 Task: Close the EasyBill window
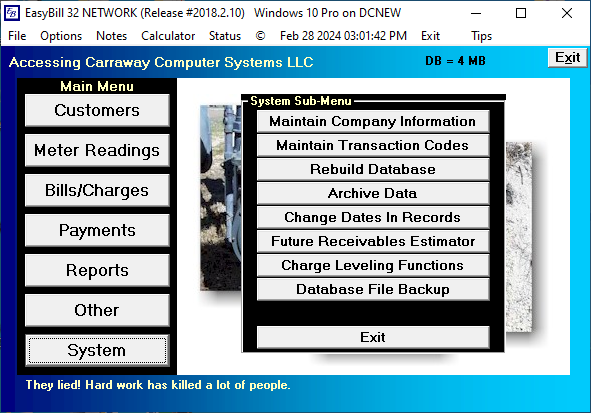pyautogui.click(x=567, y=14)
